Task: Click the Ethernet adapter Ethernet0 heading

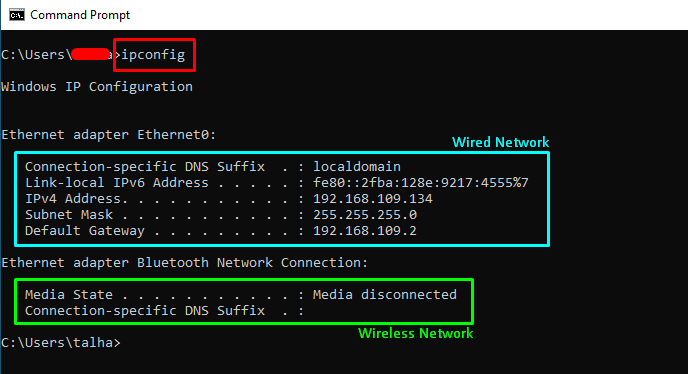Action: (x=109, y=134)
